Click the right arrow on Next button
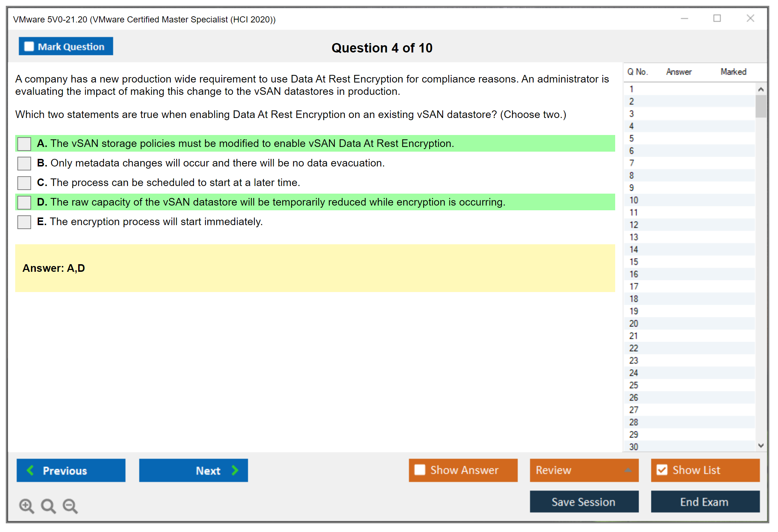Image resolution: width=778 pixels, height=532 pixels. tap(235, 470)
